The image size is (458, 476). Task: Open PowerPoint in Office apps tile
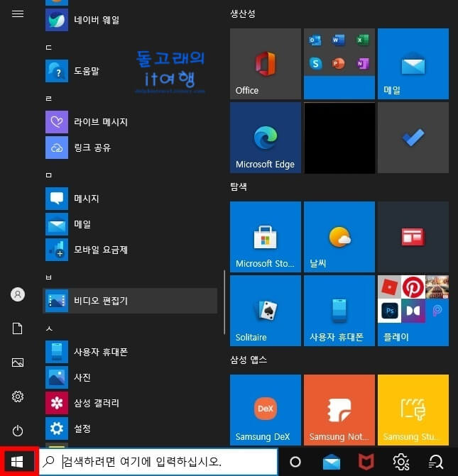(339, 64)
